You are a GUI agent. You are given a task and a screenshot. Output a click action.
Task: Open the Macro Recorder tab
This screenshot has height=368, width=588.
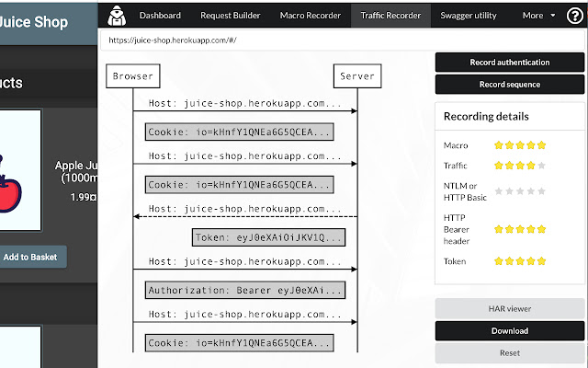[311, 16]
